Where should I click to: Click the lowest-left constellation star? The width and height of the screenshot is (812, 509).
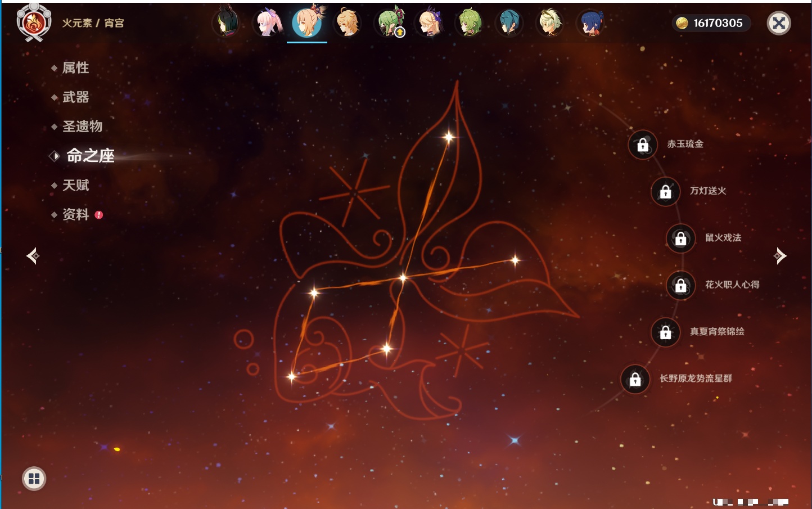click(291, 376)
